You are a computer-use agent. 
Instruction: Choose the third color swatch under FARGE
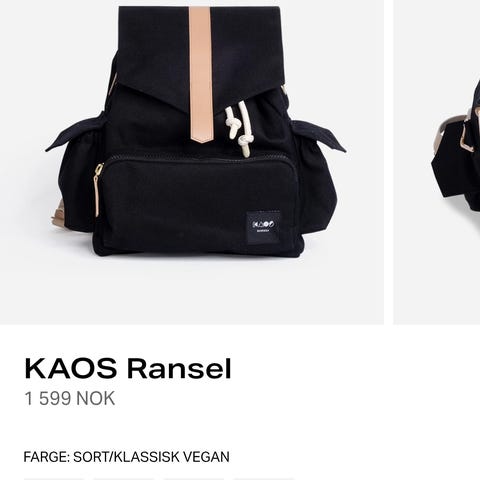point(193,479)
